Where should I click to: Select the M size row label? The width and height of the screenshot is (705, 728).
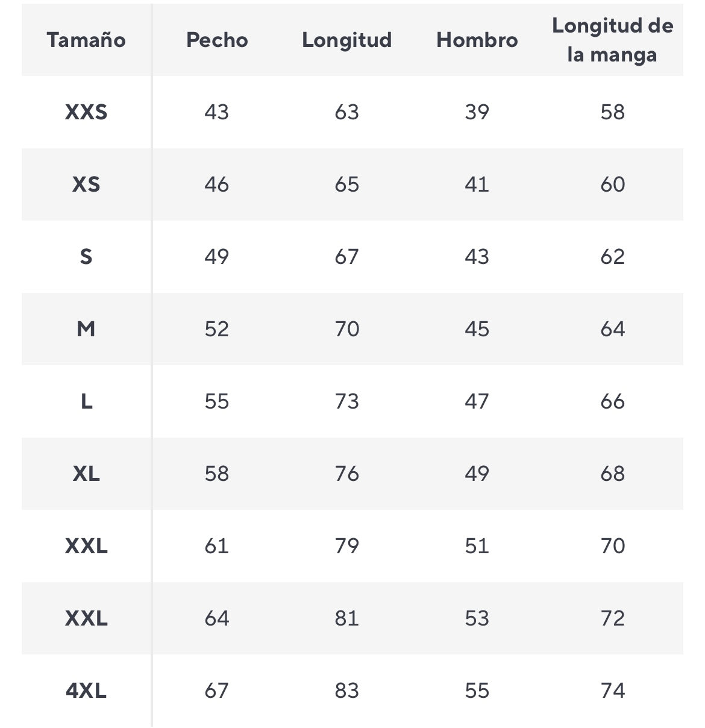[86, 329]
